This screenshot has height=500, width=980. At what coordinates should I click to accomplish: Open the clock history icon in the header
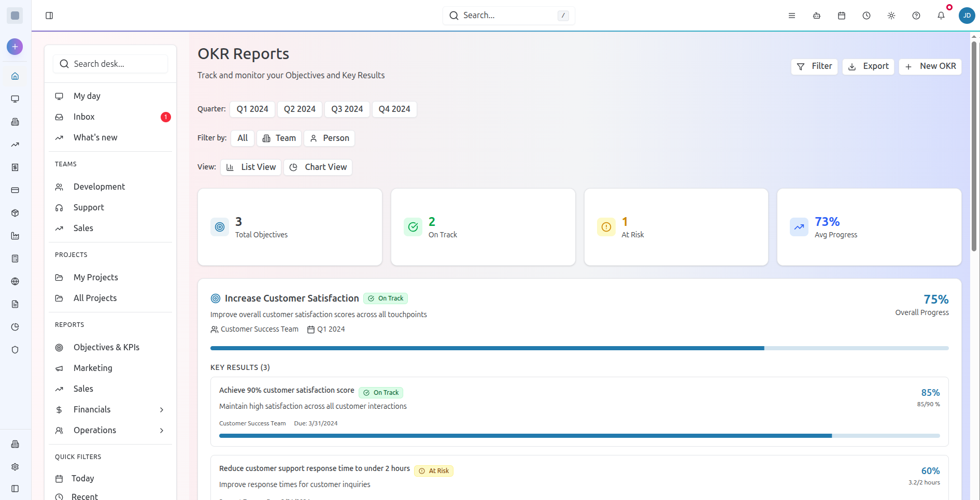coord(866,16)
